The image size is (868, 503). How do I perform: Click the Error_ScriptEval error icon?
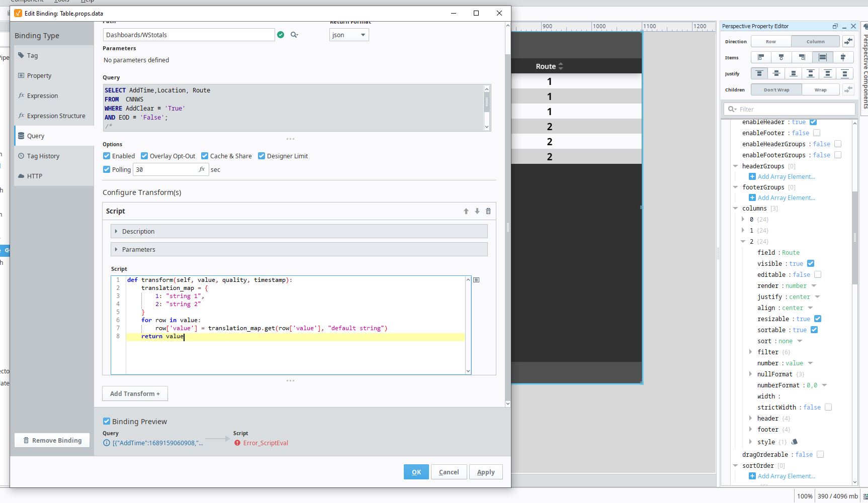[x=237, y=443]
